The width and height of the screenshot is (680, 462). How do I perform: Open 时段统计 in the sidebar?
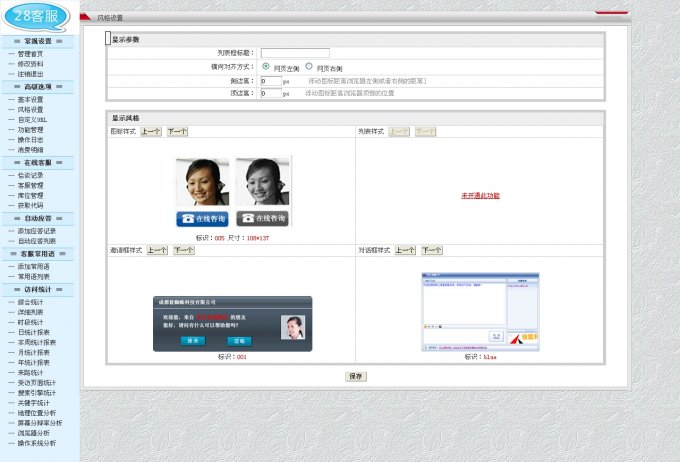pos(30,322)
